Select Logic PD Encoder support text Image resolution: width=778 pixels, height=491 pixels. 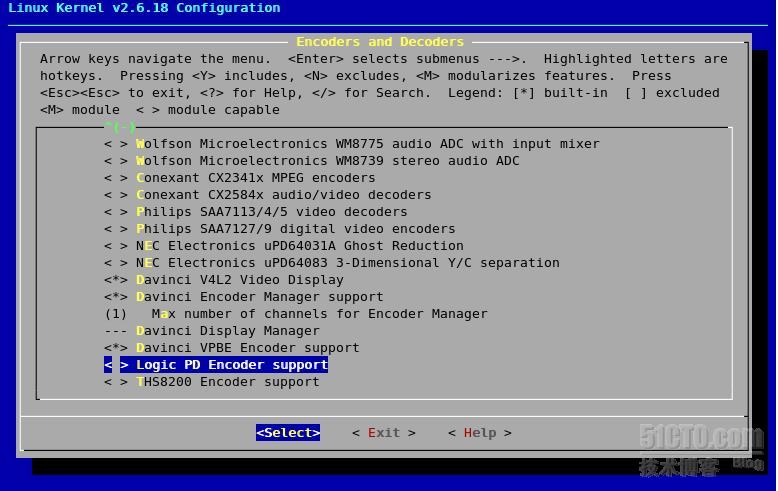232,365
